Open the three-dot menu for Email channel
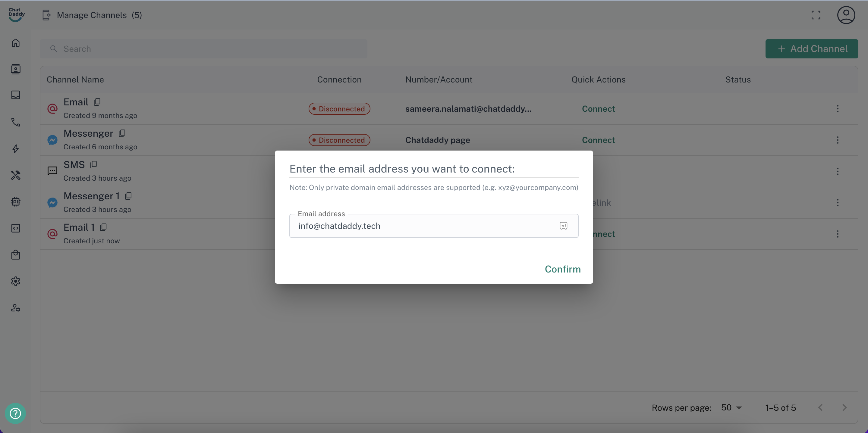This screenshot has width=868, height=433. click(x=838, y=108)
